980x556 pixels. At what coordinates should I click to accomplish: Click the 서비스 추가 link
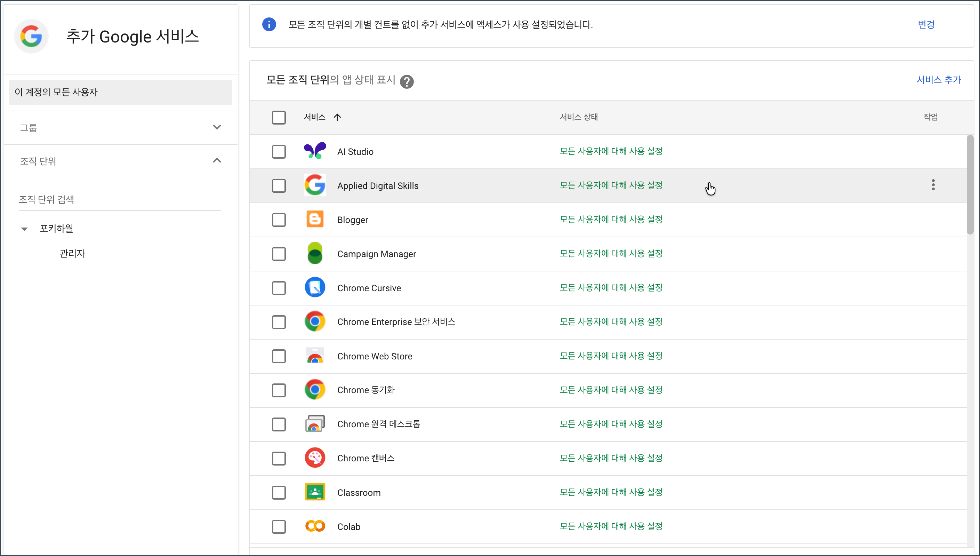click(938, 80)
